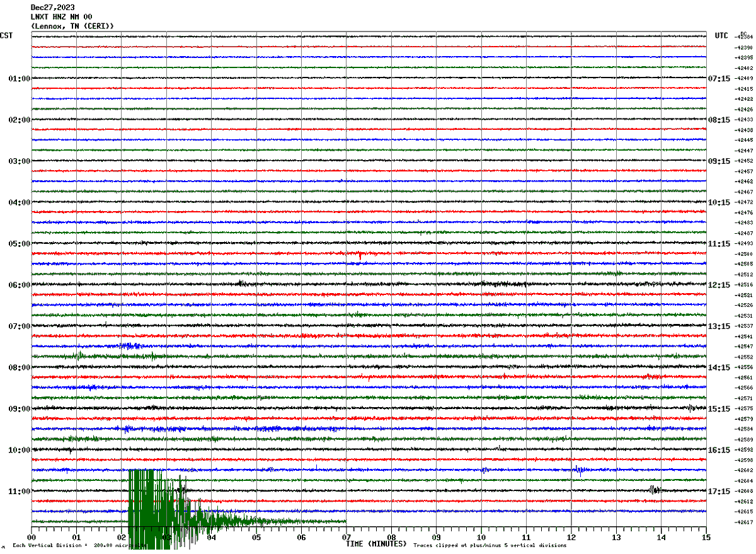Click the minute axis label '05'

tap(256, 538)
